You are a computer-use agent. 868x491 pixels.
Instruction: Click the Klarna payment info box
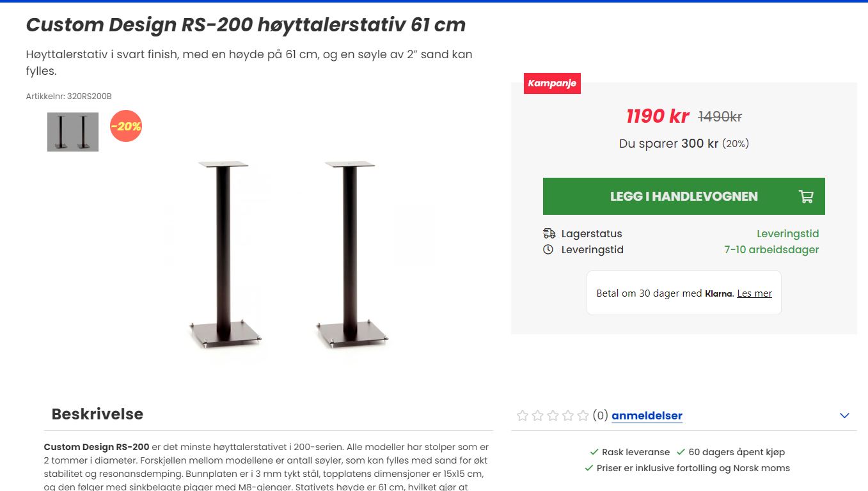coord(684,293)
